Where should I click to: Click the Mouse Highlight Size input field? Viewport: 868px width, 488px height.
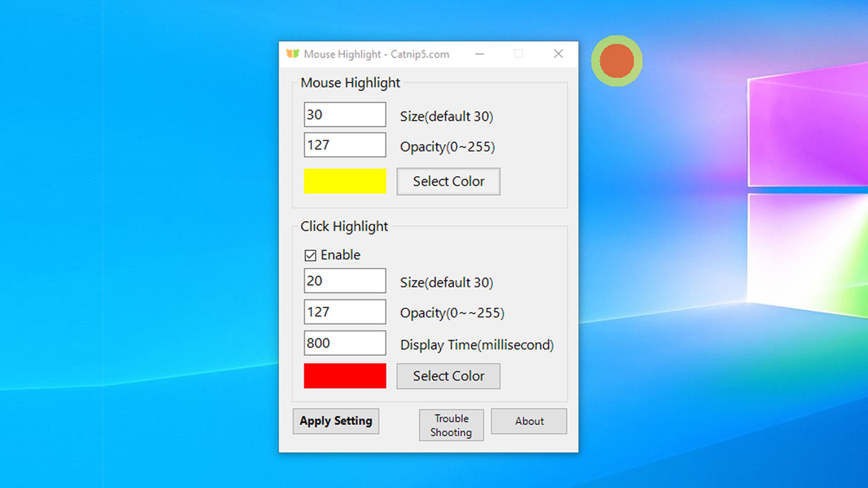(x=345, y=115)
